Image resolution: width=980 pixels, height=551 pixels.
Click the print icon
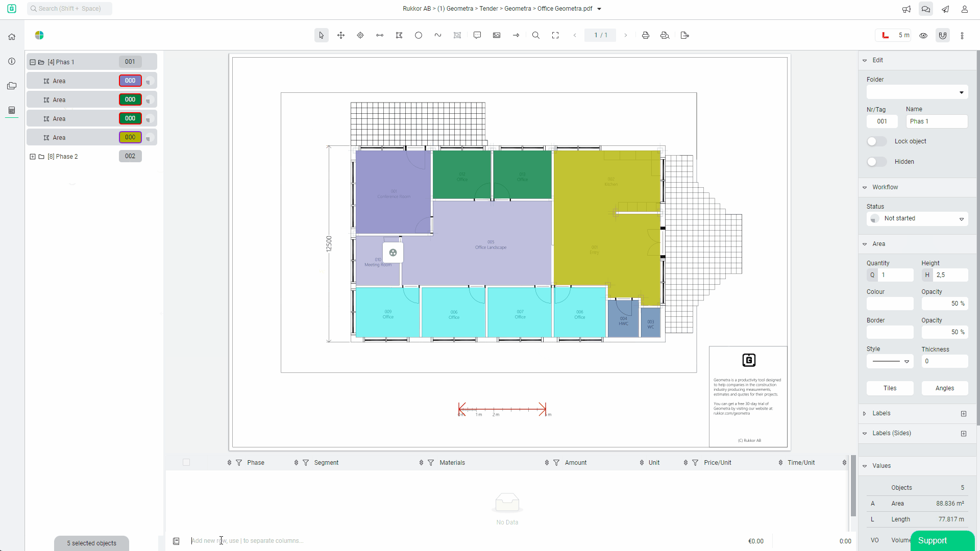click(x=646, y=35)
